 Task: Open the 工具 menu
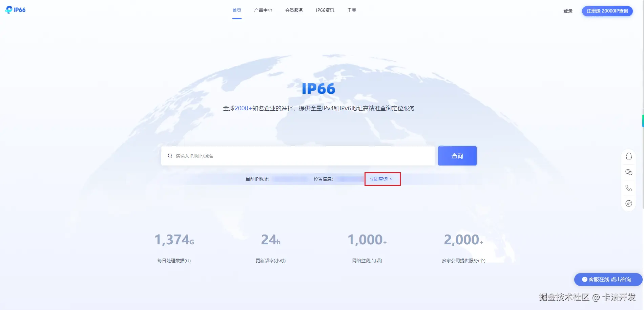click(x=352, y=10)
